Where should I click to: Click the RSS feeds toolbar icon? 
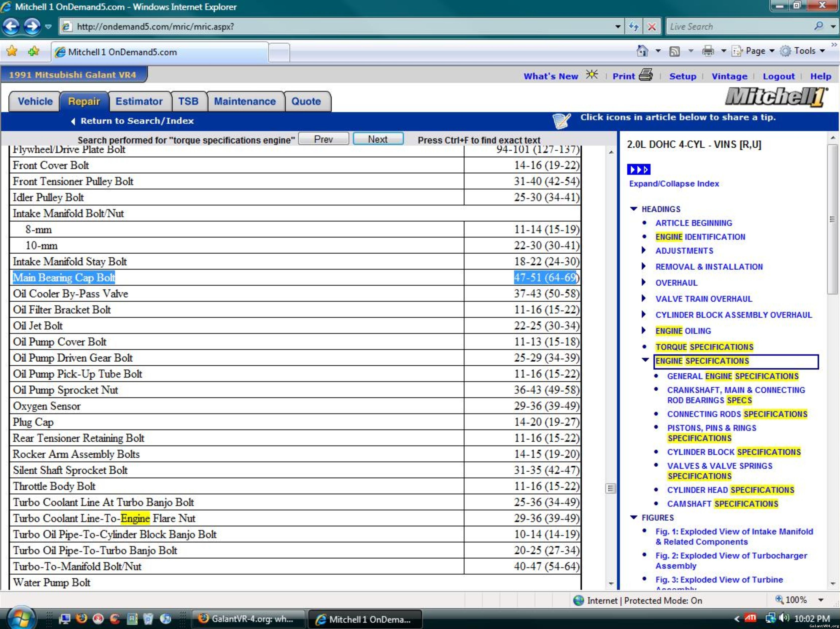tap(675, 51)
